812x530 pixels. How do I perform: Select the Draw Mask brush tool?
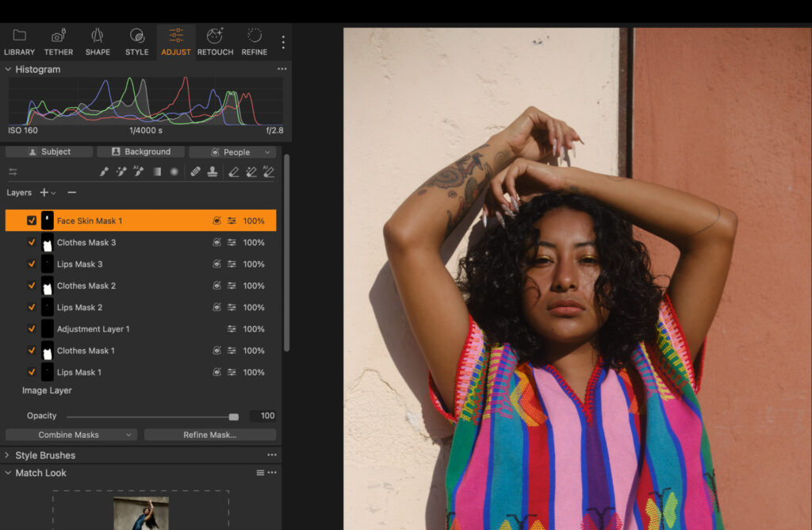[104, 171]
